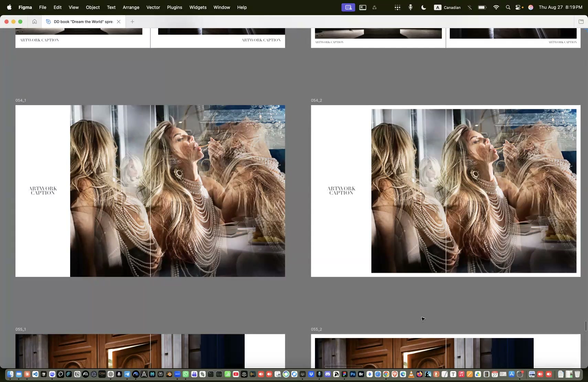Open the Figma application menu
Viewport: 588px width, 382px height.
(x=25, y=7)
